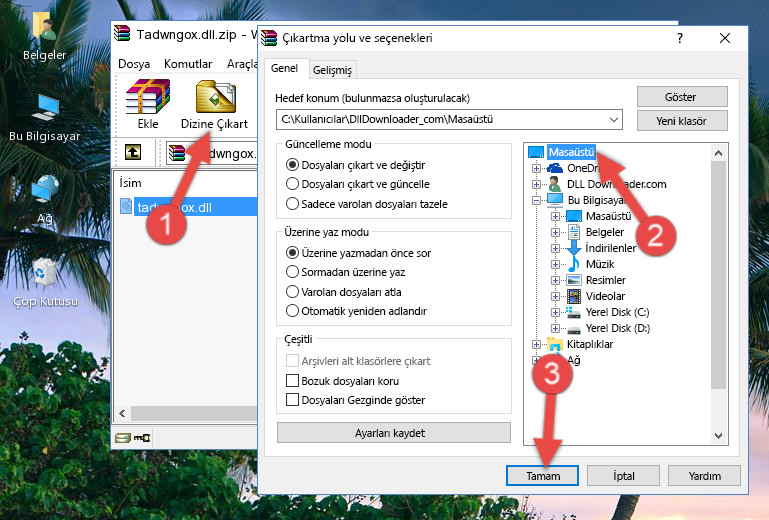Click the İndirilenler download arrow icon
Viewport: 769px width, 520px height.
tap(573, 248)
